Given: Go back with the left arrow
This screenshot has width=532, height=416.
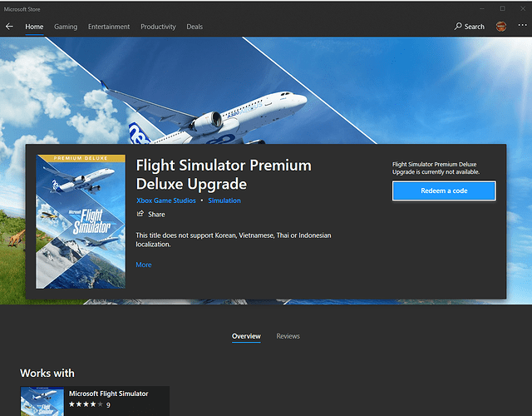Looking at the screenshot, I should click(x=9, y=27).
